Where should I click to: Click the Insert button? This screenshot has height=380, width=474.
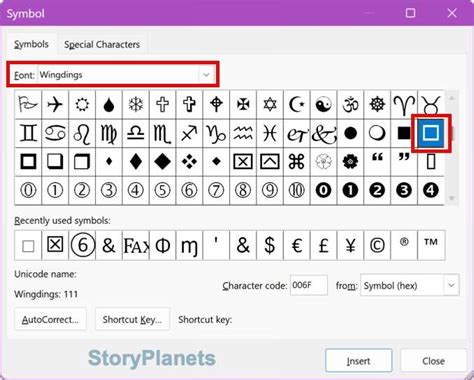coord(359,361)
